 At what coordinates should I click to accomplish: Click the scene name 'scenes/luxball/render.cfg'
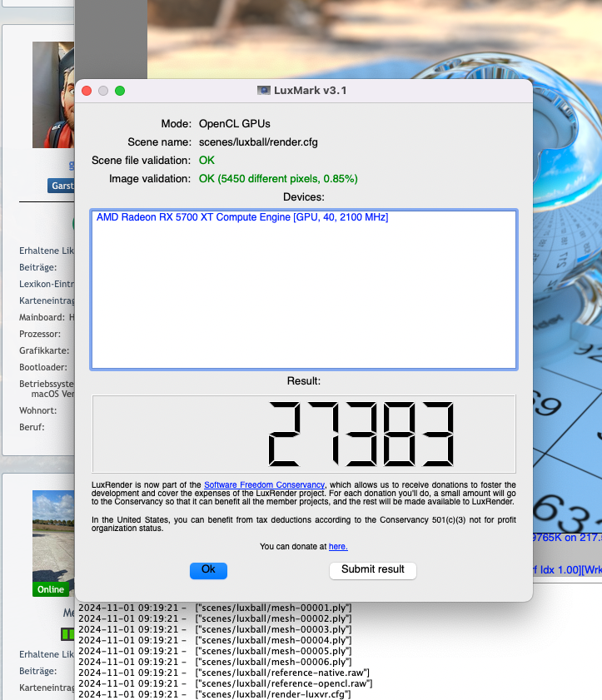coord(258,142)
